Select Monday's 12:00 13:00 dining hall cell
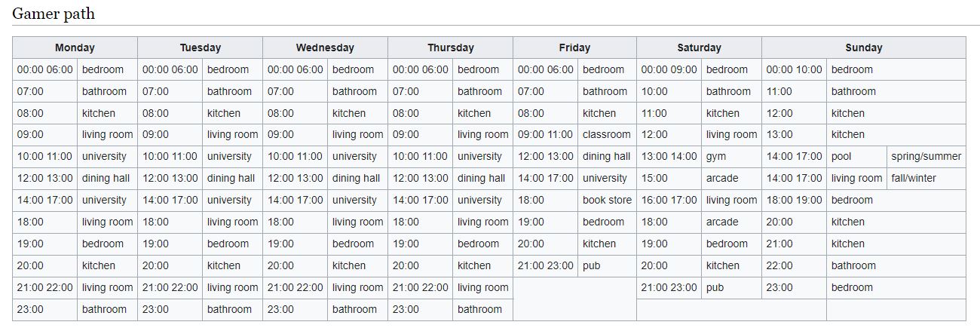Image resolution: width=980 pixels, height=331 pixels. [x=107, y=179]
